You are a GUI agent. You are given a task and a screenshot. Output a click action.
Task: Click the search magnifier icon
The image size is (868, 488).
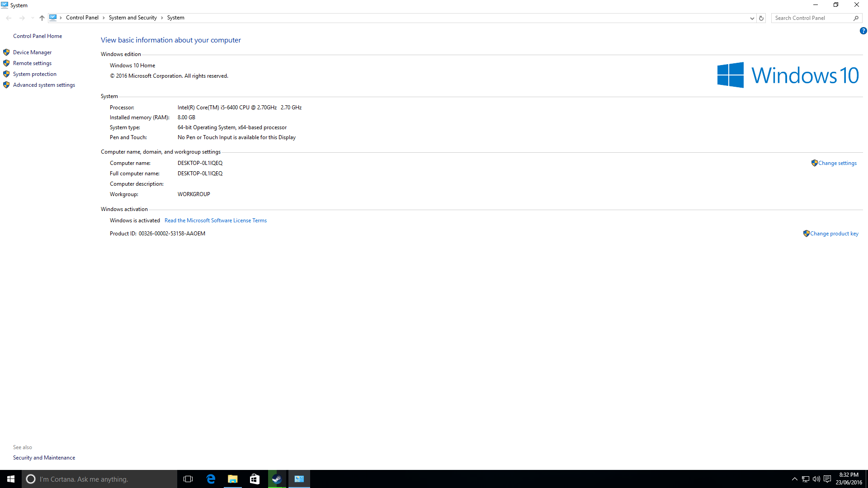pos(856,18)
